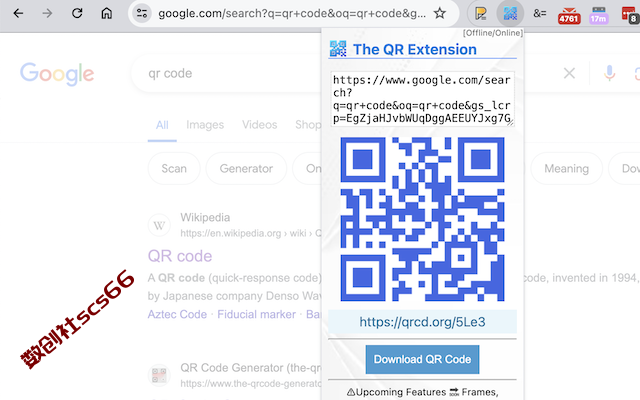Click the generated blue QR code image

(422, 219)
